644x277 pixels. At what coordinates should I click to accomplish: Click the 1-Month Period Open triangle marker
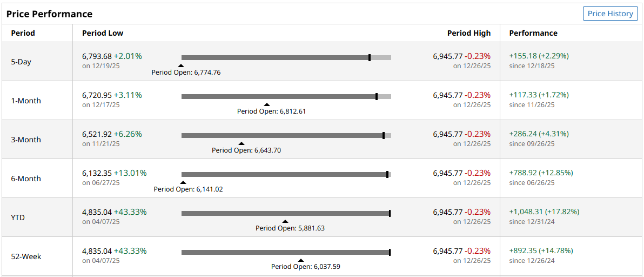tap(267, 104)
